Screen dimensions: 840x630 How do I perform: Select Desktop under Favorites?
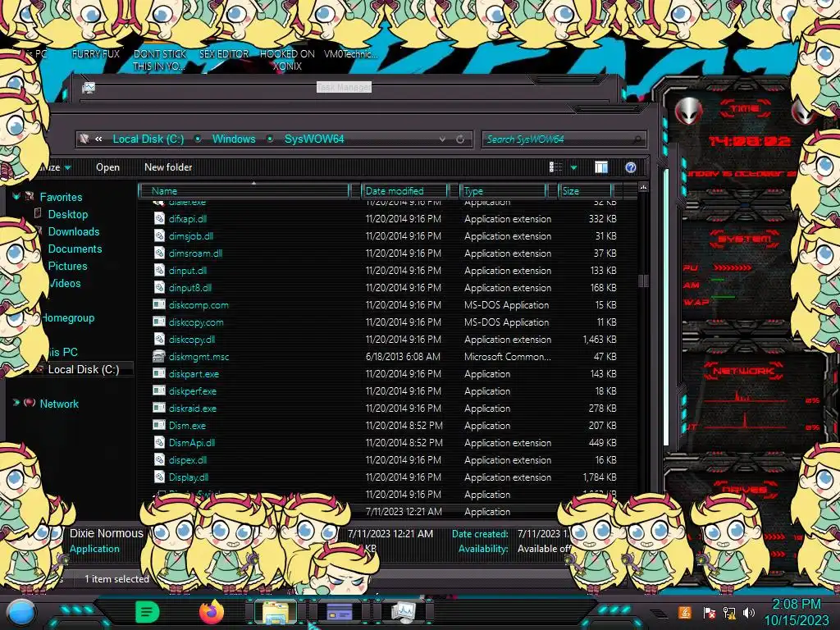[x=67, y=214]
